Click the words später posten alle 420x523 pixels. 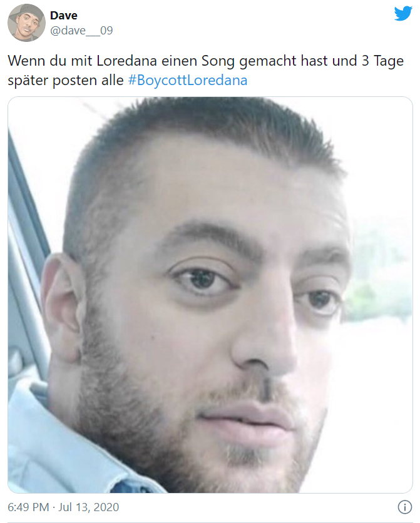tap(66, 80)
